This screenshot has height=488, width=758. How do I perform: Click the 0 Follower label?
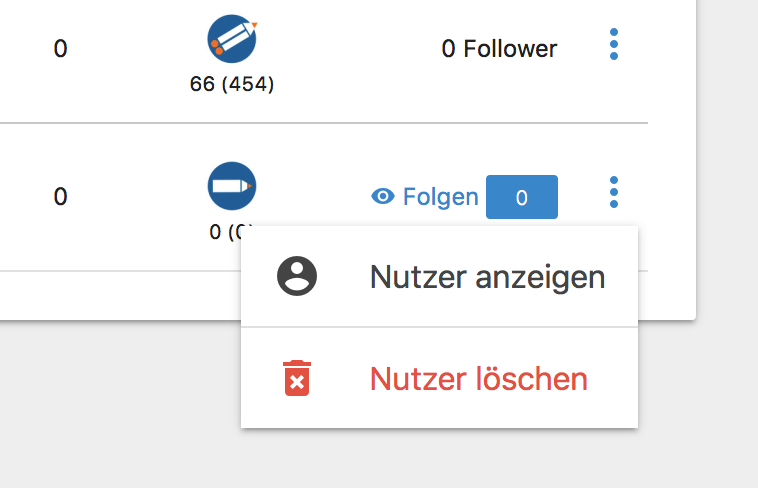(499, 49)
